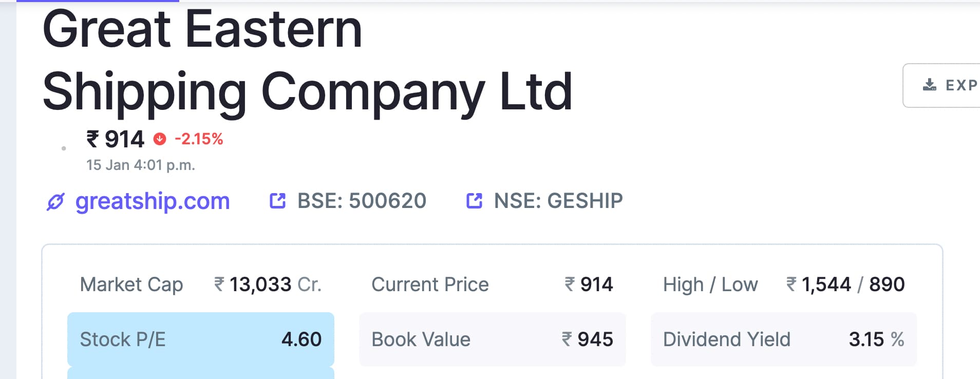Viewport: 980px width, 379px height.
Task: Open the NSE: GESHIP link
Action: tap(558, 201)
